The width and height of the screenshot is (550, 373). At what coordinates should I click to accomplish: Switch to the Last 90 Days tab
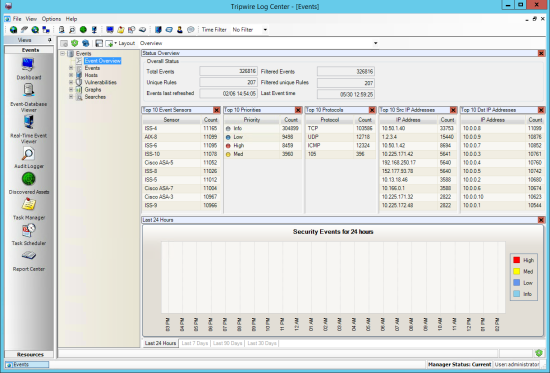[x=228, y=343]
